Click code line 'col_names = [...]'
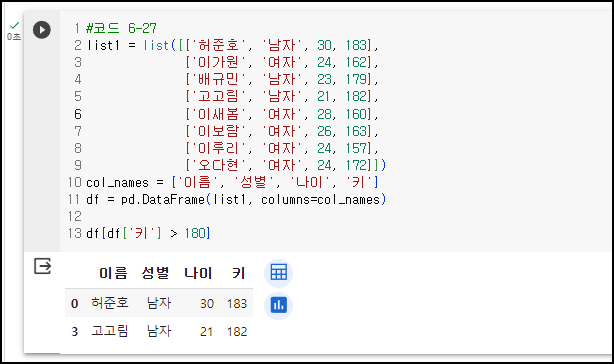The width and height of the screenshot is (614, 364). (x=232, y=182)
